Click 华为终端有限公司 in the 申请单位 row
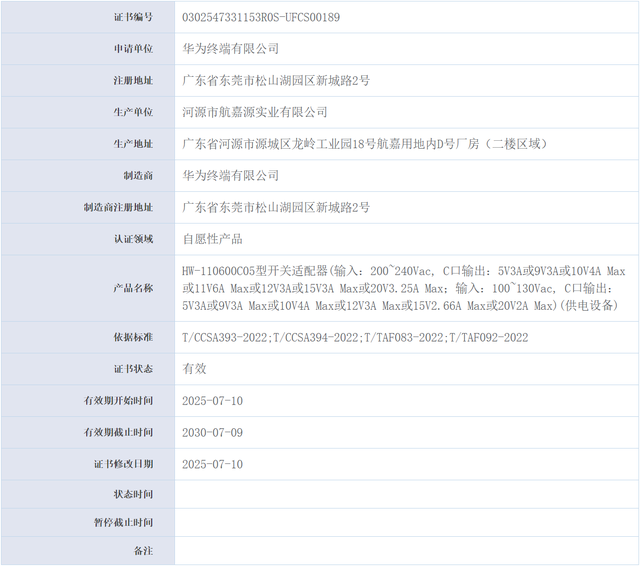Viewport: 640px width, 566px height. pos(231,49)
